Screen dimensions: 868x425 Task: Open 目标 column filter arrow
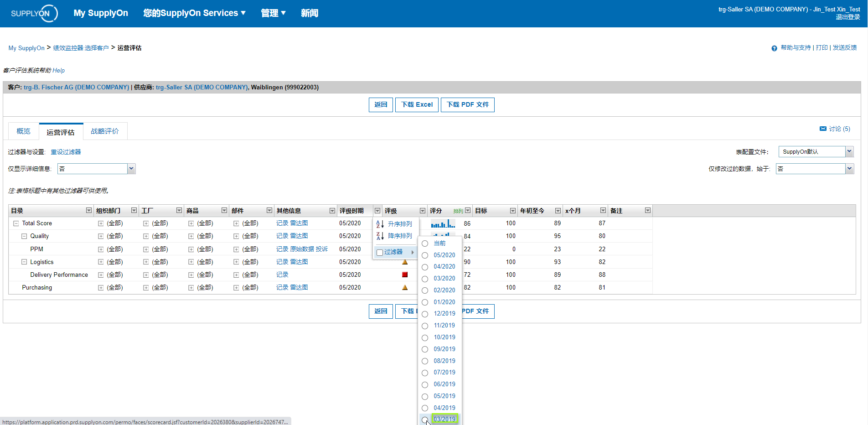pos(513,211)
